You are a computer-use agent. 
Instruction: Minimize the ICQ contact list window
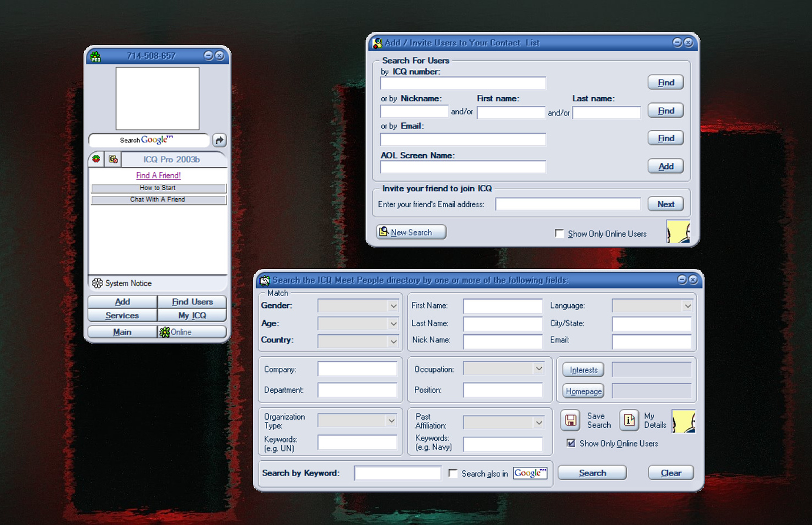(208, 55)
